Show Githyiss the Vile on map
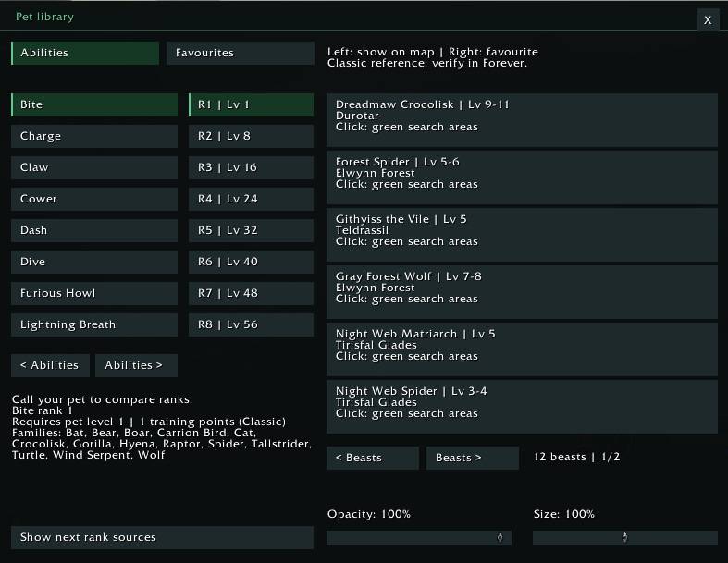 [x=522, y=235]
